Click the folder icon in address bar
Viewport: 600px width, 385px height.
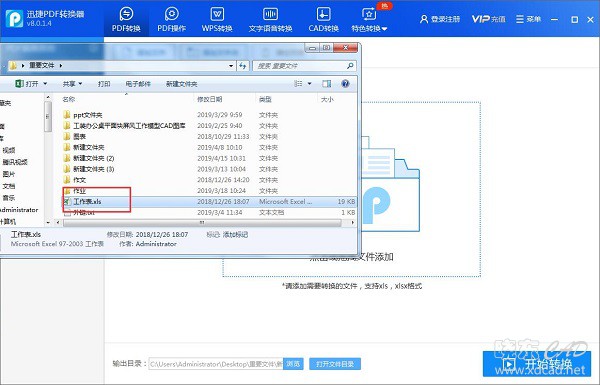pos(13,65)
